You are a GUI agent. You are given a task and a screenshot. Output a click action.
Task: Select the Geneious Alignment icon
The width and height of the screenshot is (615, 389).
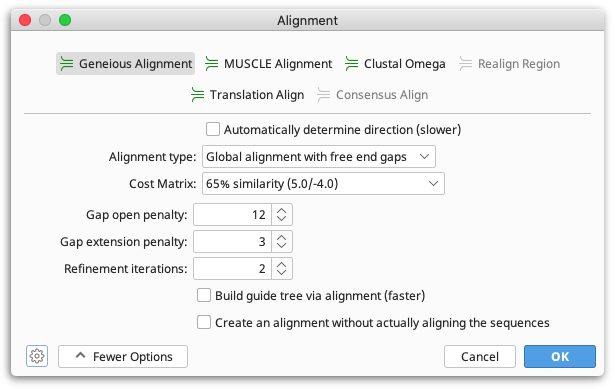(x=67, y=64)
